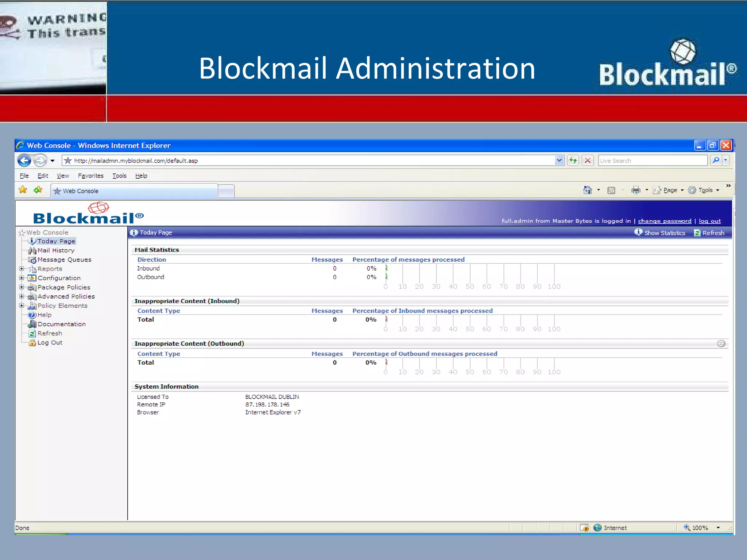Open the Tools gear toolbar menu

pos(704,190)
